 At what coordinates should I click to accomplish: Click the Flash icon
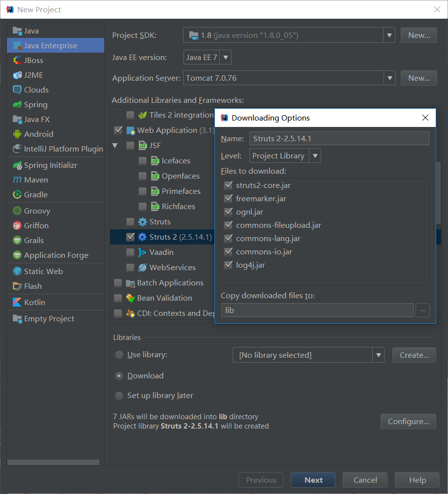pos(17,286)
